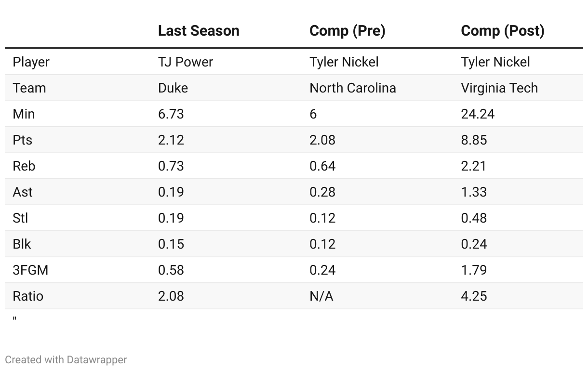Screen dimensions: 588x371
Task: Select the 6.73 minutes value
Action: pos(171,114)
